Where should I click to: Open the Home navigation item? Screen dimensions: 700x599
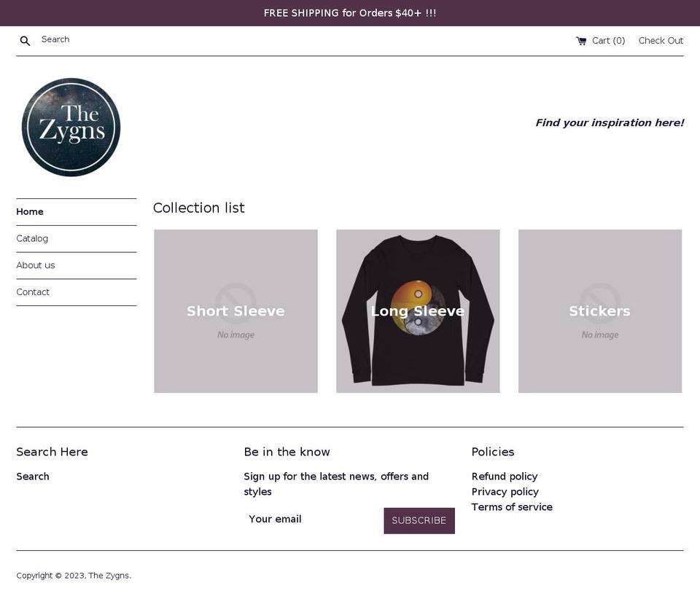click(x=30, y=211)
